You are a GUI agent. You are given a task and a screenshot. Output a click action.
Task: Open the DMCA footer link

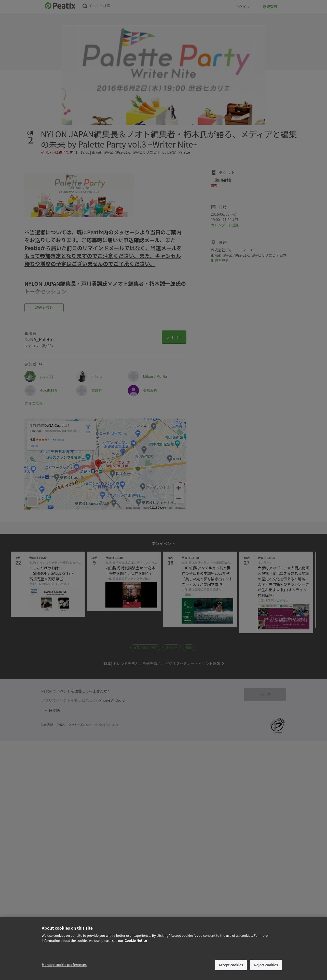point(61,725)
